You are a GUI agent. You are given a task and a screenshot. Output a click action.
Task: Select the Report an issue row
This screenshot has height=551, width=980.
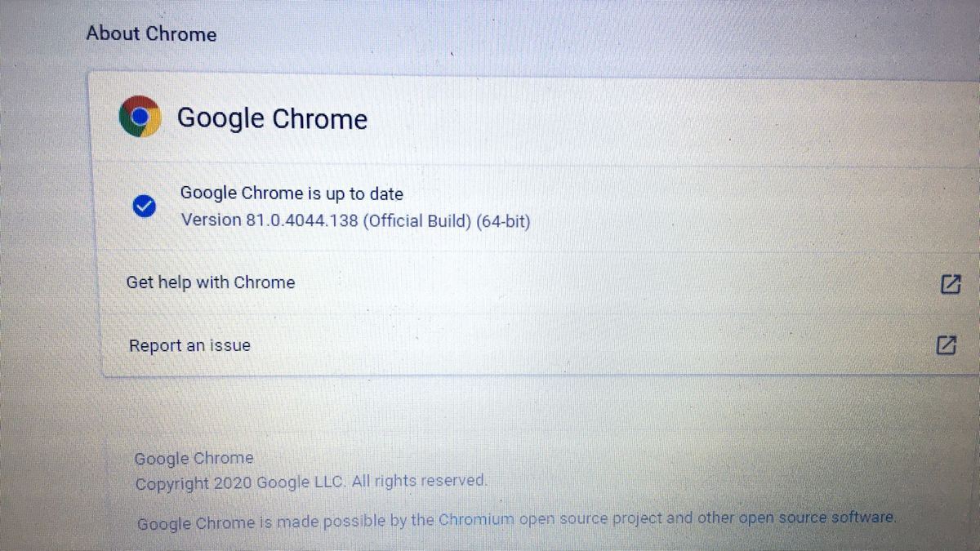(529, 345)
